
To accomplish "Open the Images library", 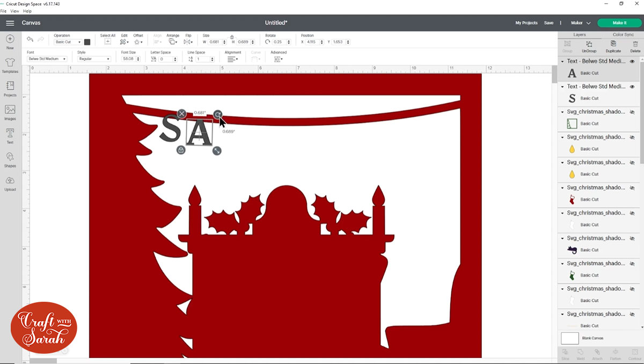I will click(x=10, y=112).
